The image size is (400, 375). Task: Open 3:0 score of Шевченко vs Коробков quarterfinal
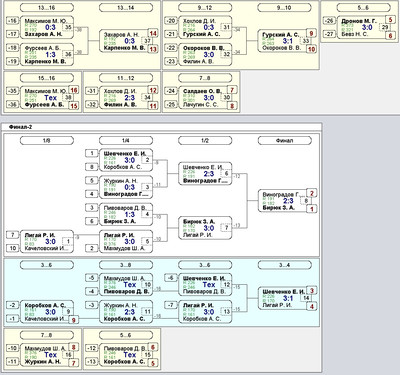pos(130,160)
